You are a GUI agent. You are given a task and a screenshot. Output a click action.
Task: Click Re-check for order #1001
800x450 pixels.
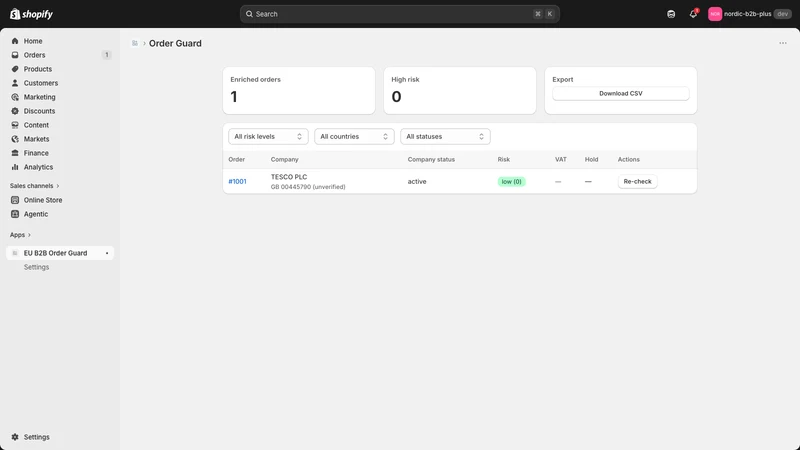coord(637,181)
